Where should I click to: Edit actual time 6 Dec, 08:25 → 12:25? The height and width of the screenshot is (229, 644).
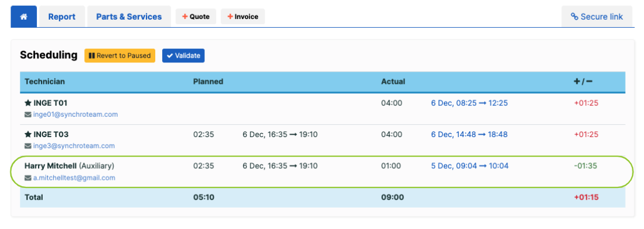tap(470, 103)
